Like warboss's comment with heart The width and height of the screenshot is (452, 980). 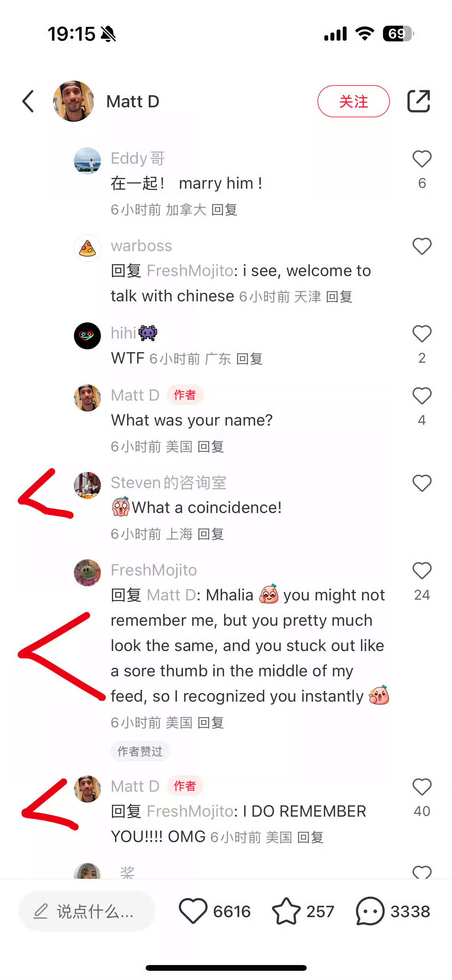coord(422,246)
